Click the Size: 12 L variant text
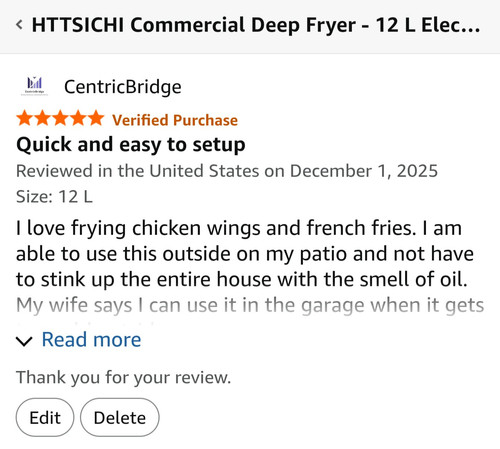This screenshot has height=449, width=500. (x=54, y=196)
